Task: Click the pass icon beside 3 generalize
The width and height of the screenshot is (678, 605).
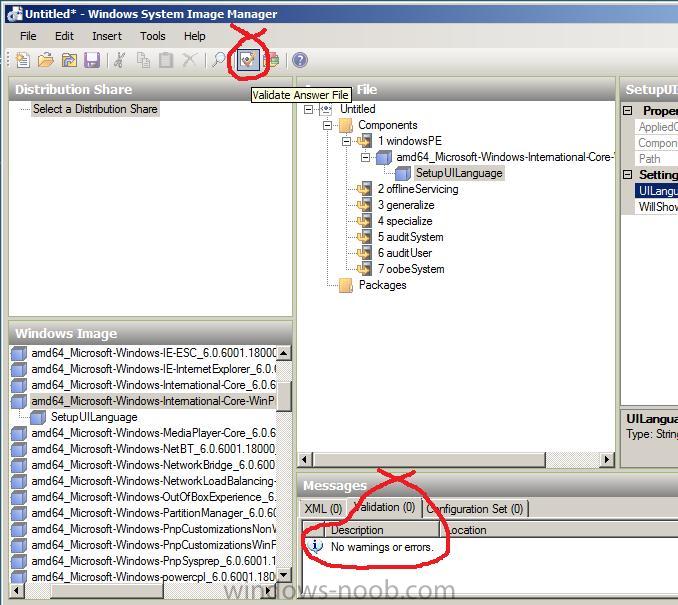Action: coord(365,205)
